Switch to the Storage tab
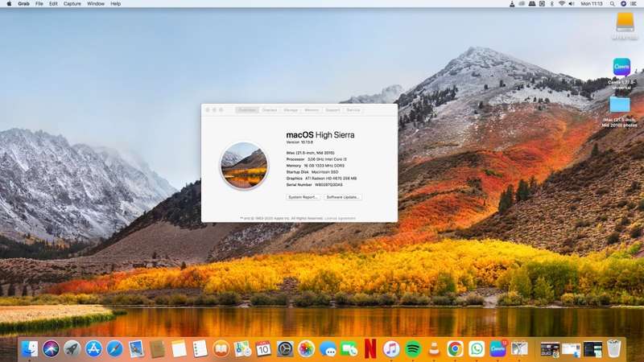The width and height of the screenshot is (644, 362). (291, 110)
